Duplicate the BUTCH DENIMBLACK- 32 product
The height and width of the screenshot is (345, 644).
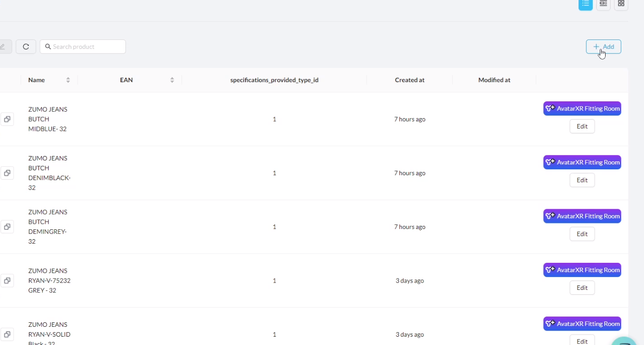point(7,173)
